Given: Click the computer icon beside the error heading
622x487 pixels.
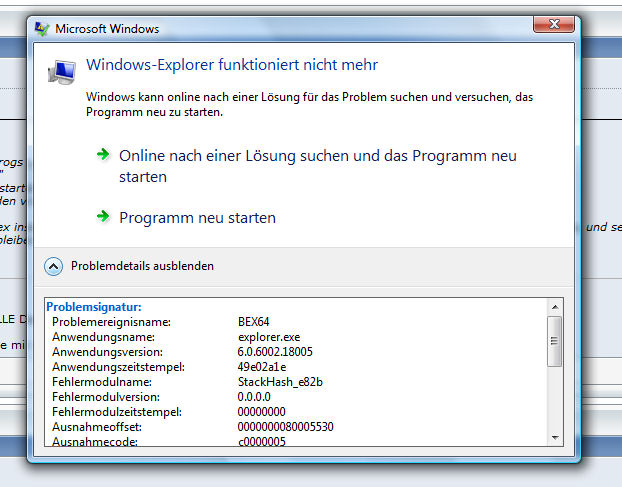Looking at the screenshot, I should [x=62, y=72].
